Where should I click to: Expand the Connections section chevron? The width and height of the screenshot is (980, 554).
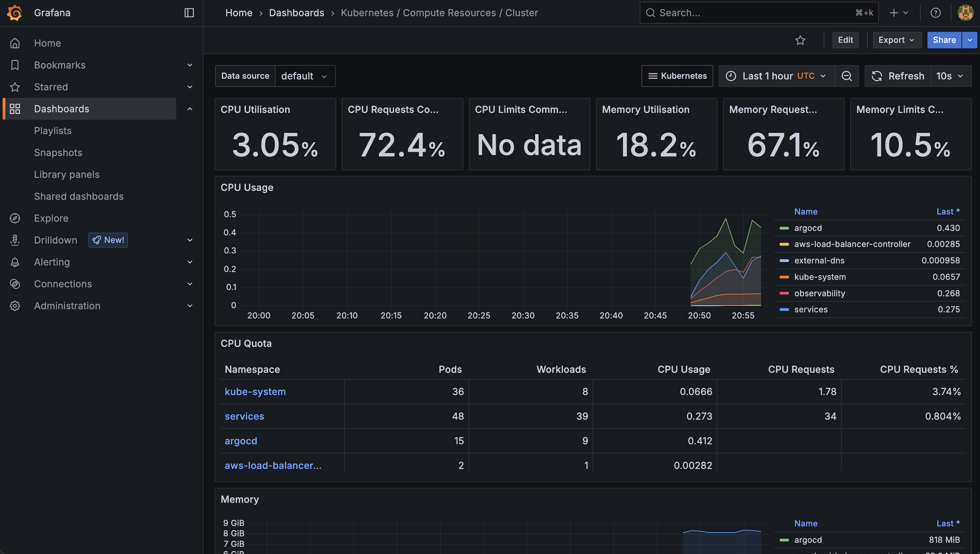coord(190,284)
